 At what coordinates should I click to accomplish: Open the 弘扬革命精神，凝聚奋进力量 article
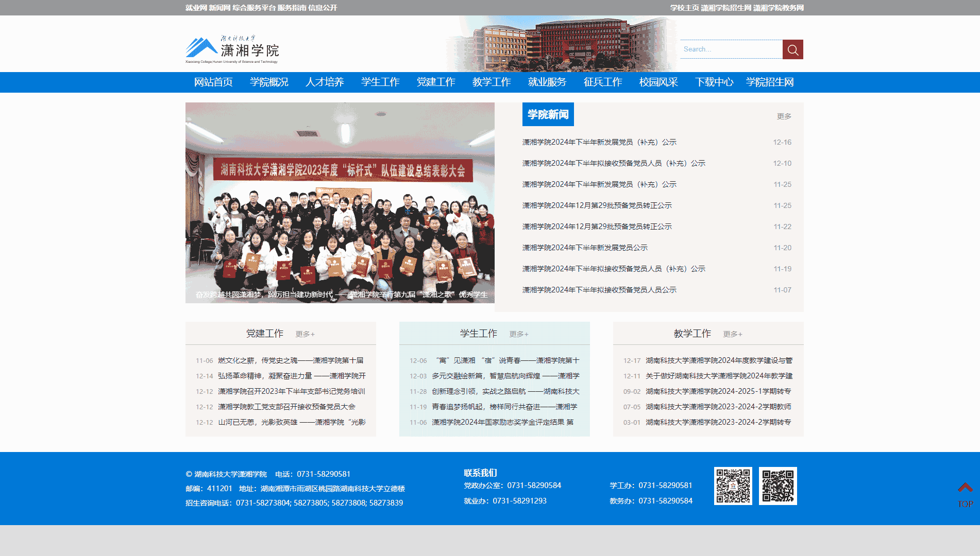(x=292, y=376)
